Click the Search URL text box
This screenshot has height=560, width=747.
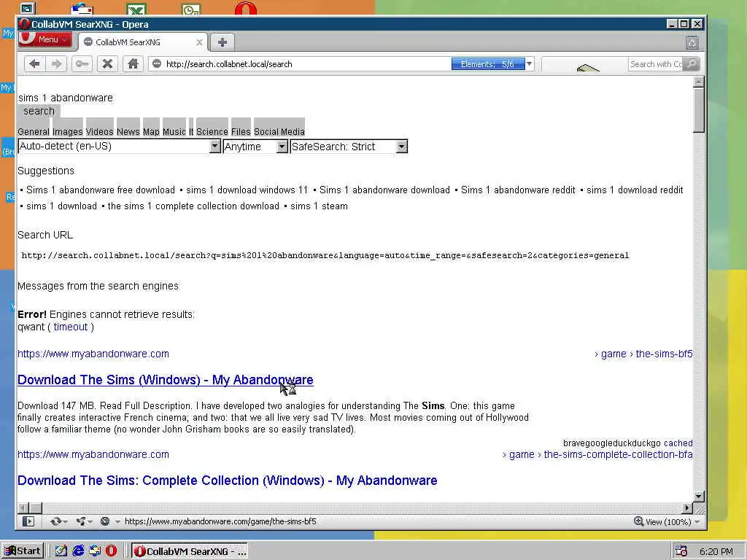pos(325,255)
